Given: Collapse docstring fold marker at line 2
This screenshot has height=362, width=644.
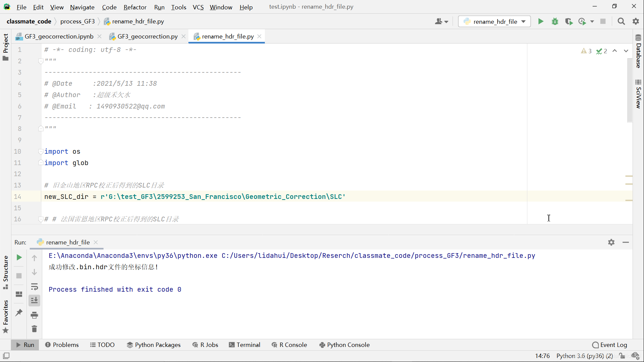Looking at the screenshot, I should pyautogui.click(x=41, y=61).
